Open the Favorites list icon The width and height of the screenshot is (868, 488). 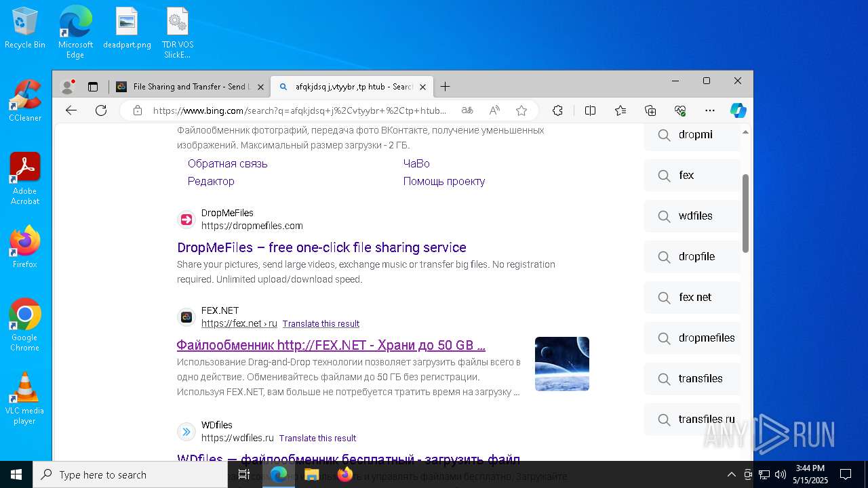click(x=620, y=110)
